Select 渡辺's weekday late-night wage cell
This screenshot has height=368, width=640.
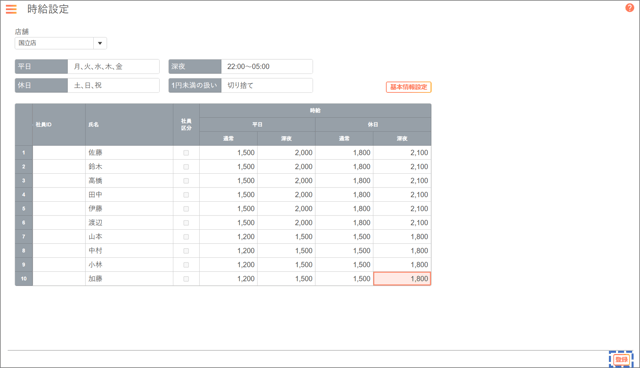point(287,223)
